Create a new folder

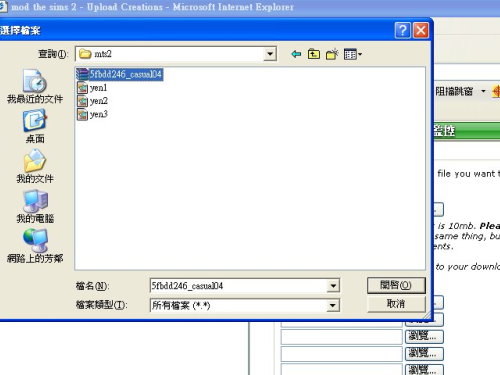coord(332,54)
